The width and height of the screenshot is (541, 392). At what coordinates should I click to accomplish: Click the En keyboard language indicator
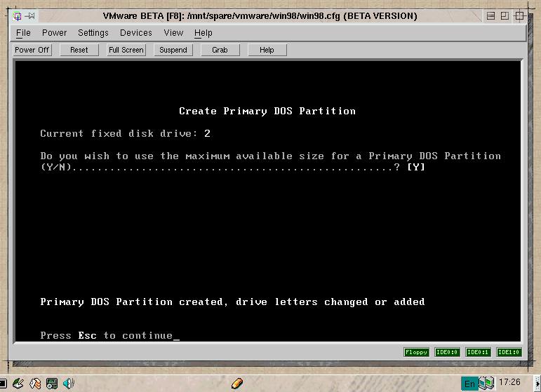coord(469,384)
